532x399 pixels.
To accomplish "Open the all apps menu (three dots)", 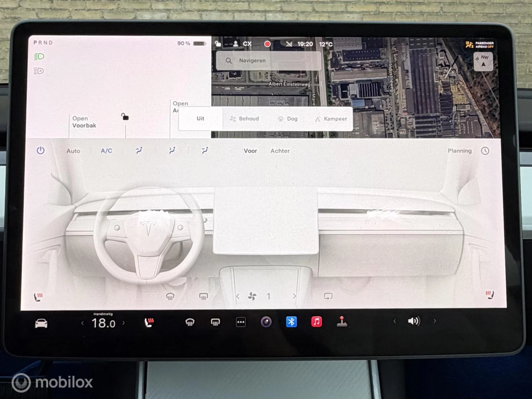I will (x=241, y=322).
